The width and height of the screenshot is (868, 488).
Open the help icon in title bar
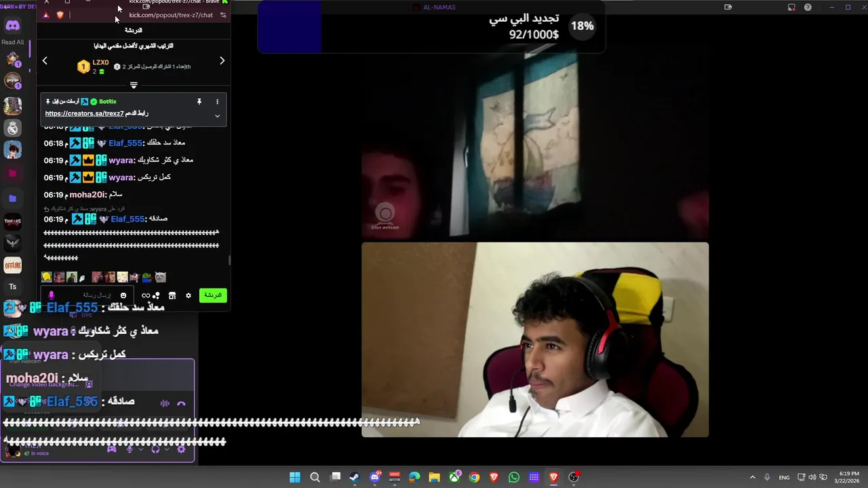tap(808, 7)
